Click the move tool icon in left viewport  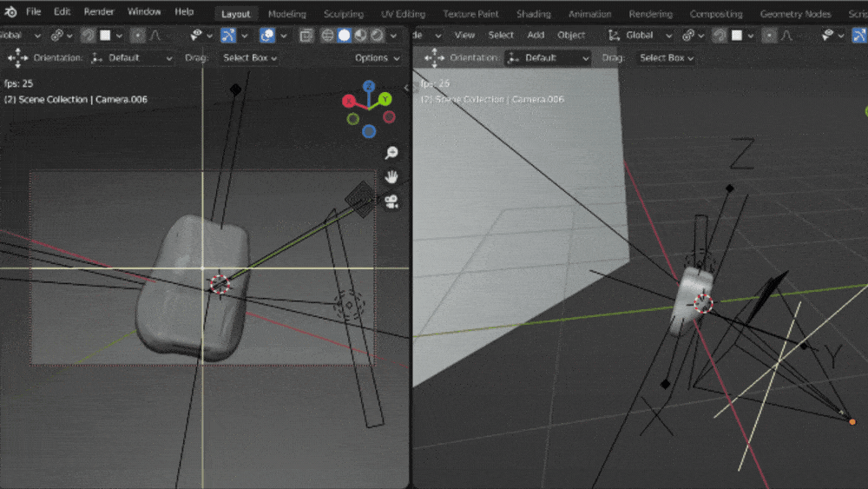pyautogui.click(x=17, y=57)
